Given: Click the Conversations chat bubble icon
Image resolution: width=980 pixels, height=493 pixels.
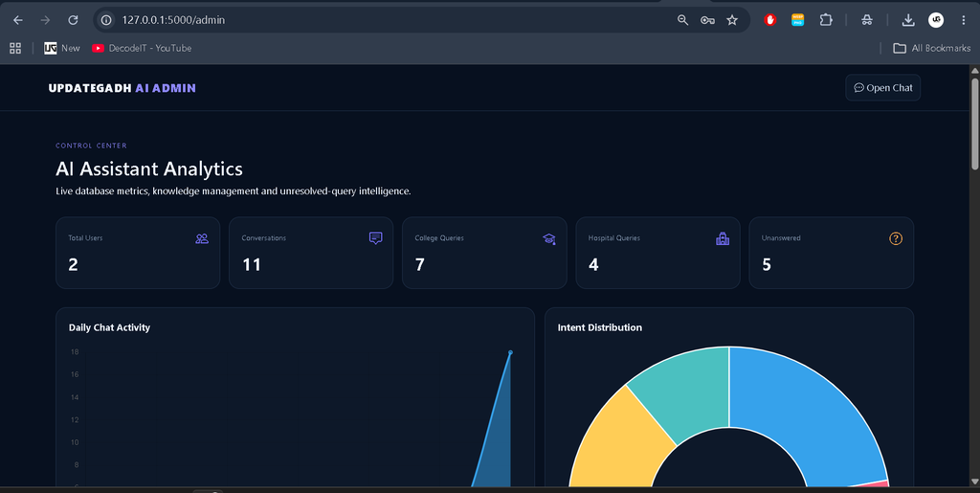Looking at the screenshot, I should [x=375, y=238].
